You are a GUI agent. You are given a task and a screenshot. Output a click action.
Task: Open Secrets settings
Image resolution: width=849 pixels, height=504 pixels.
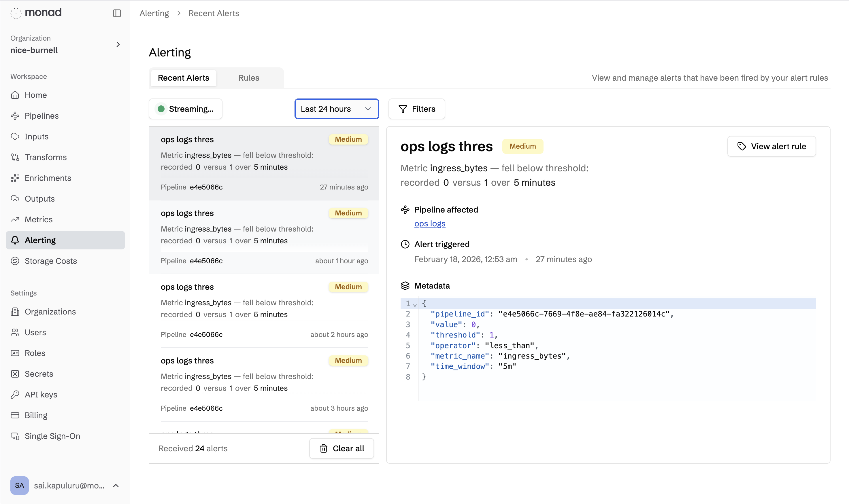(x=39, y=374)
